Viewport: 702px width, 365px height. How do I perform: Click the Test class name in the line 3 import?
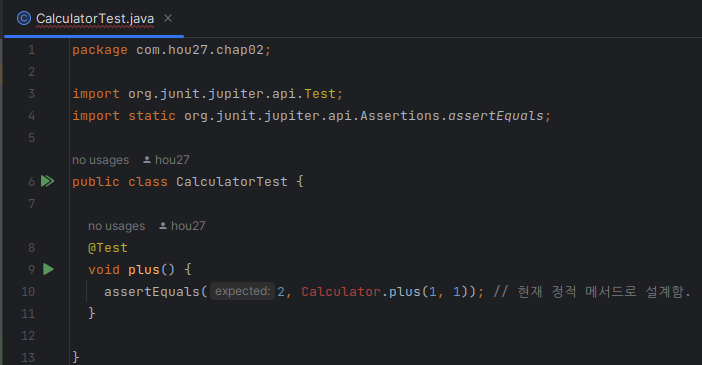coord(320,94)
